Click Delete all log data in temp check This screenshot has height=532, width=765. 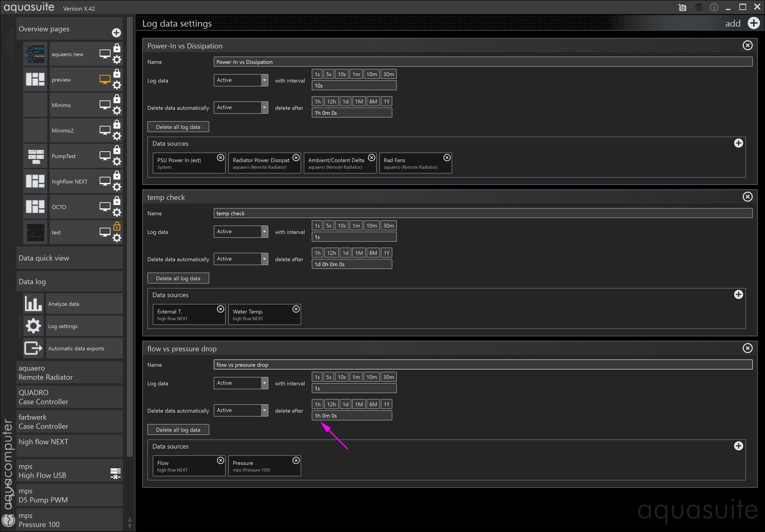(x=178, y=278)
